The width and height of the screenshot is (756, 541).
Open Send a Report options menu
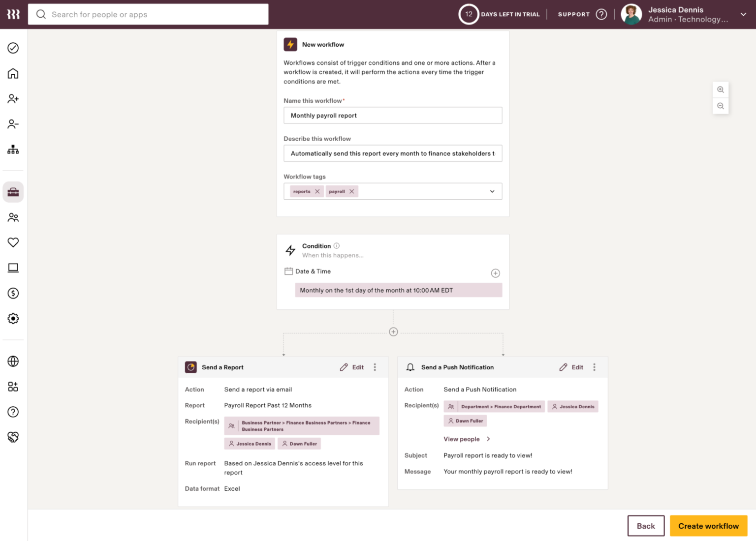[x=375, y=367]
